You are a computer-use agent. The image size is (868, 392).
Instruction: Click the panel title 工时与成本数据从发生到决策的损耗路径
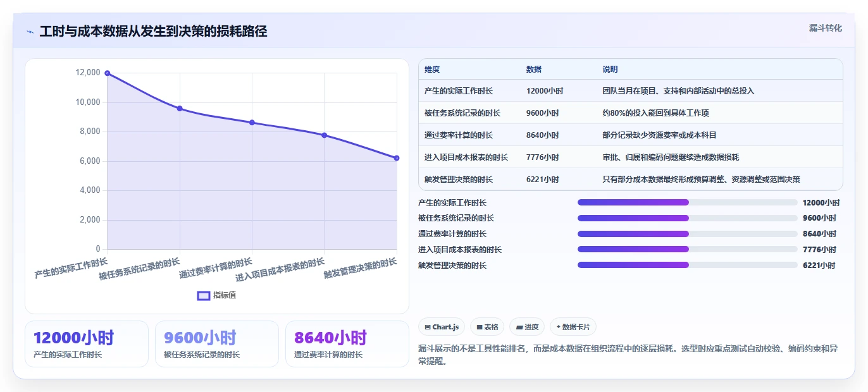[x=153, y=32]
